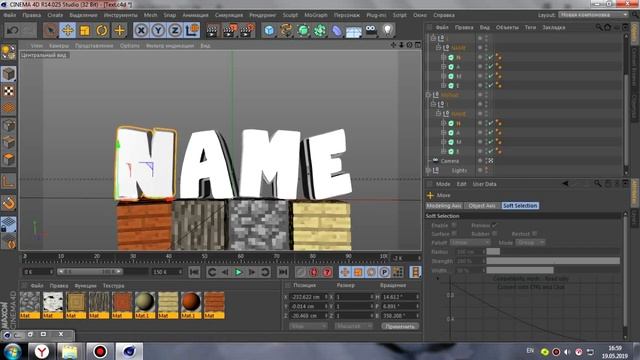
Task: Open the Render Settings clapperboard icon
Action: coord(247,31)
